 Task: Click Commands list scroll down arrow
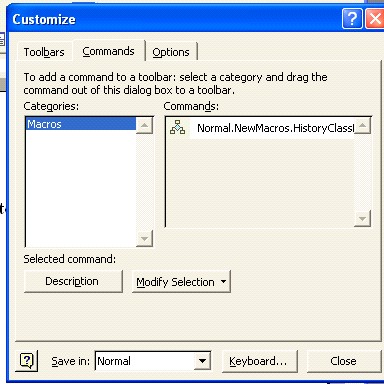pyautogui.click(x=362, y=218)
